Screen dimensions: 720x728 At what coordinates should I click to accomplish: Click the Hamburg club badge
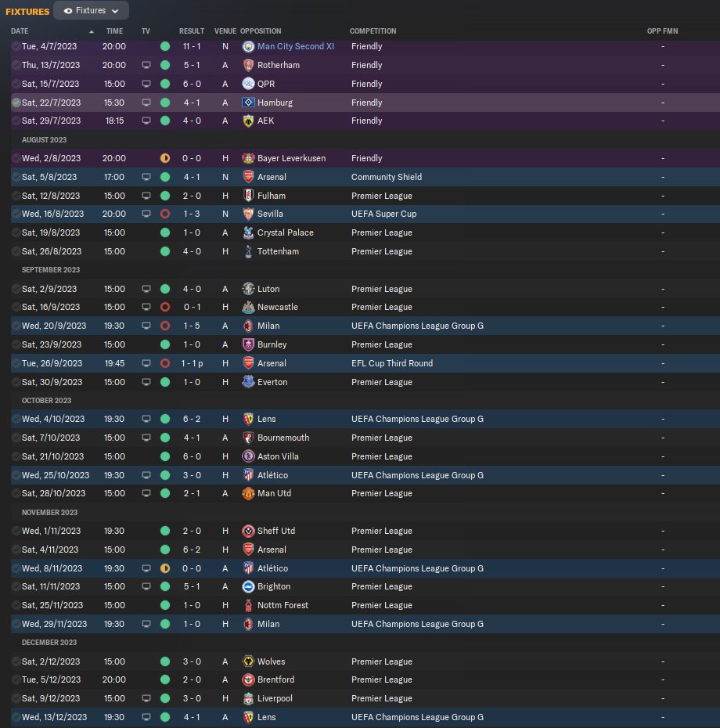[x=248, y=103]
